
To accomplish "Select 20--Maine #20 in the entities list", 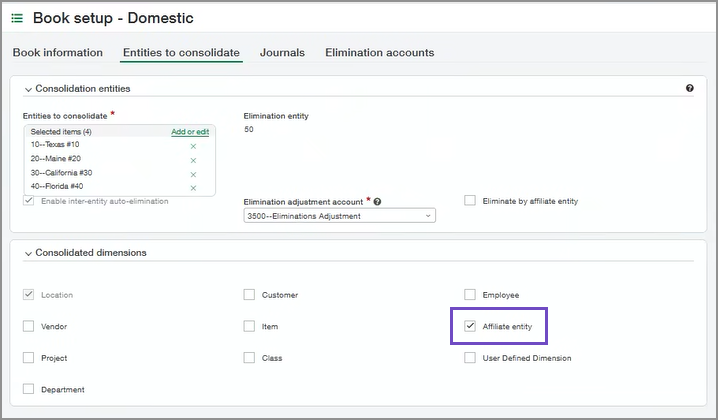I will click(x=55, y=160).
